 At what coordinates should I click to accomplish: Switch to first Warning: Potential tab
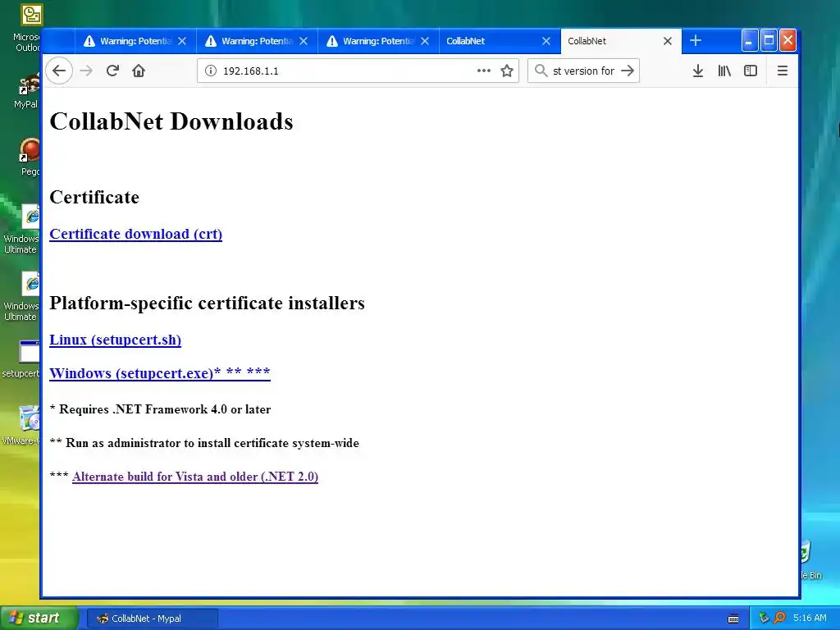(x=135, y=41)
